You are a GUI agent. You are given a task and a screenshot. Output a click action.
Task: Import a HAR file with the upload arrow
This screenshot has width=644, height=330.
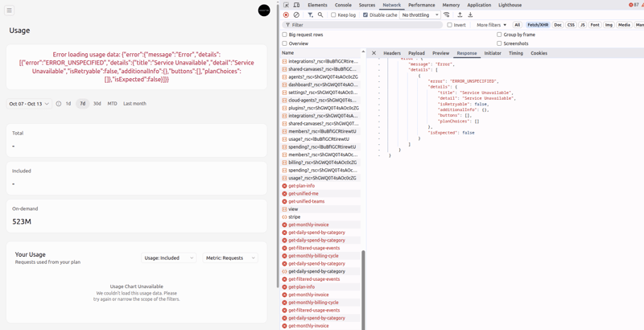[460, 14]
